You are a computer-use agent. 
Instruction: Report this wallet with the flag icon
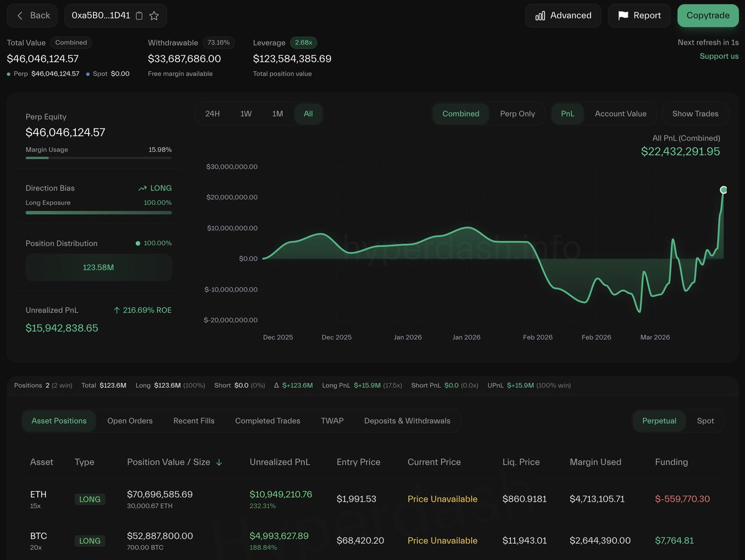[x=623, y=15]
